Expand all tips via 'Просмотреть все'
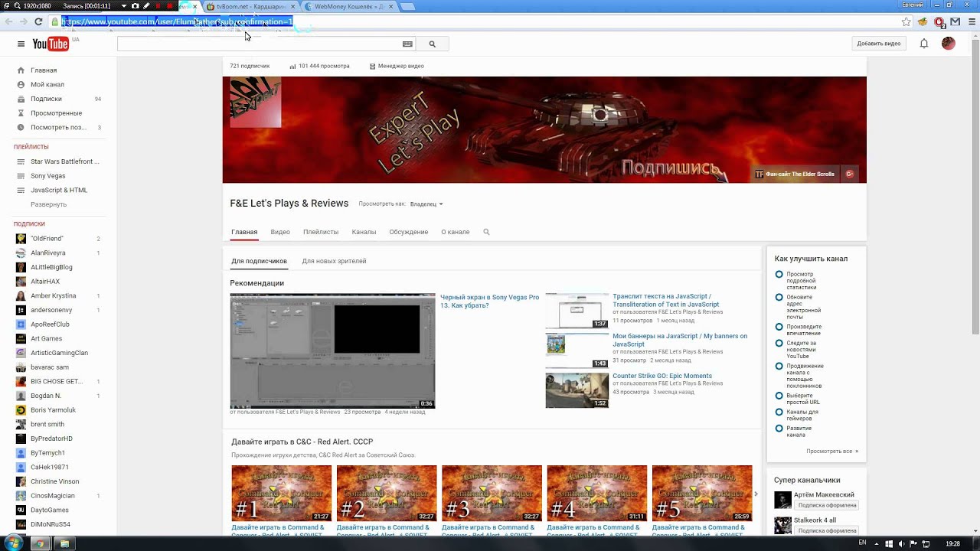The height and width of the screenshot is (551, 980). point(831,452)
